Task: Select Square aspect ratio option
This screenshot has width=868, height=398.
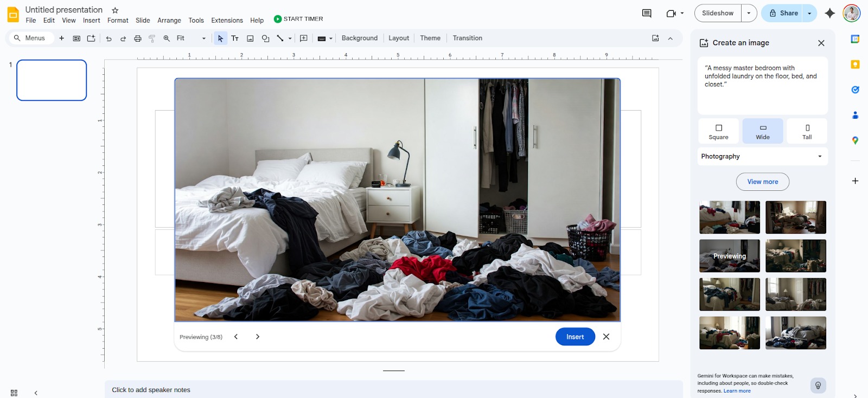Action: click(x=718, y=131)
